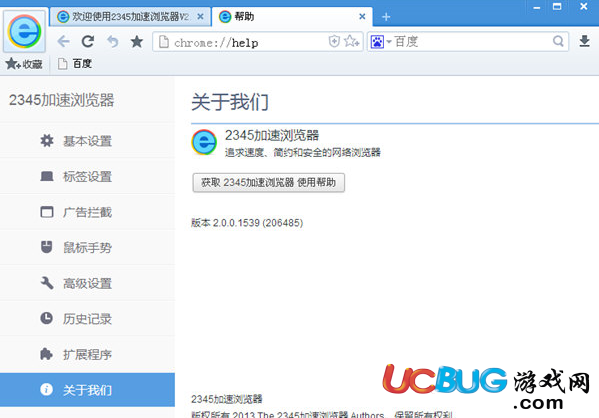Click the puzzle icon beside 扩展程序
The width and height of the screenshot is (599, 418).
tap(47, 354)
